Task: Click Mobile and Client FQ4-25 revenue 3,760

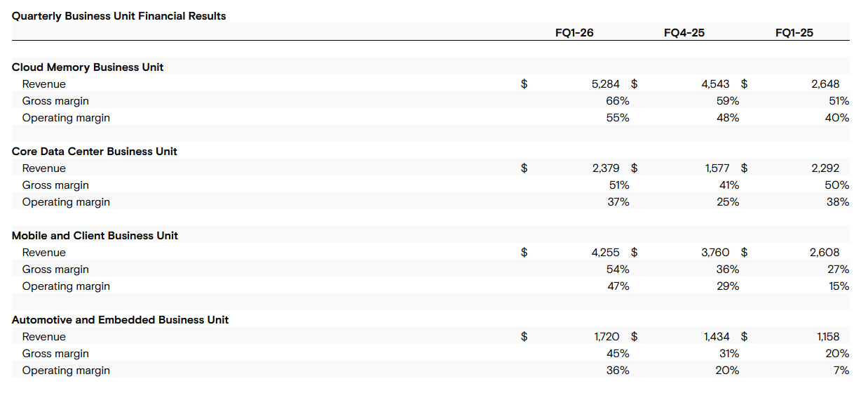Action: click(x=715, y=253)
